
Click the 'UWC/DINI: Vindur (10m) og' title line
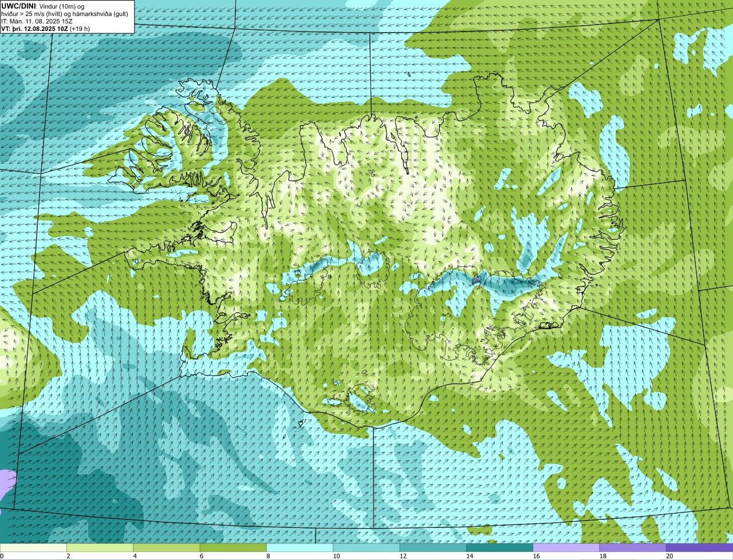(x=43, y=6)
